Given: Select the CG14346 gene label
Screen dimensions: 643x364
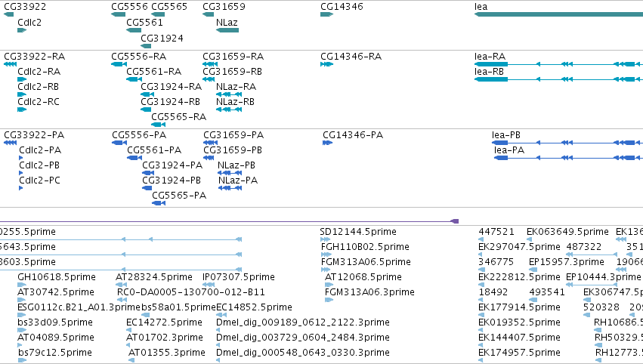Looking at the screenshot, I should click(342, 7).
